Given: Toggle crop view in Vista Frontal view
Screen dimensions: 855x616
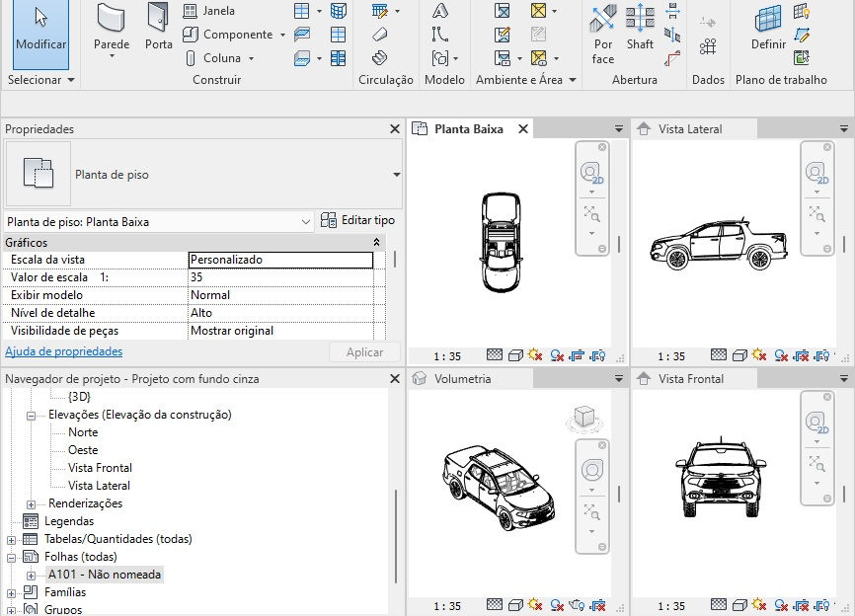Looking at the screenshot, I should (801, 605).
